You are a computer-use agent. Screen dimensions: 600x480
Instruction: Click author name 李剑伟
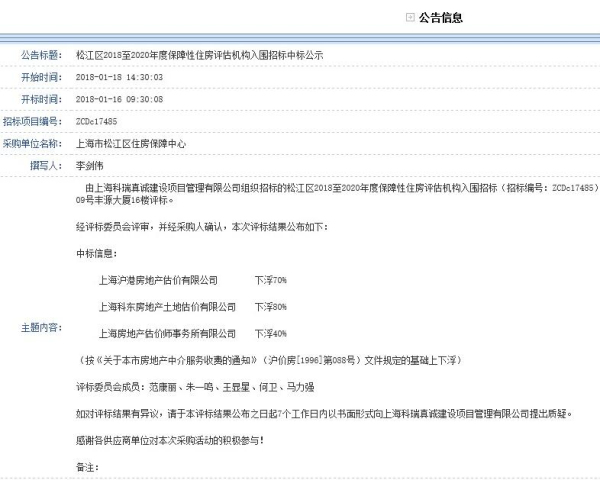90,166
